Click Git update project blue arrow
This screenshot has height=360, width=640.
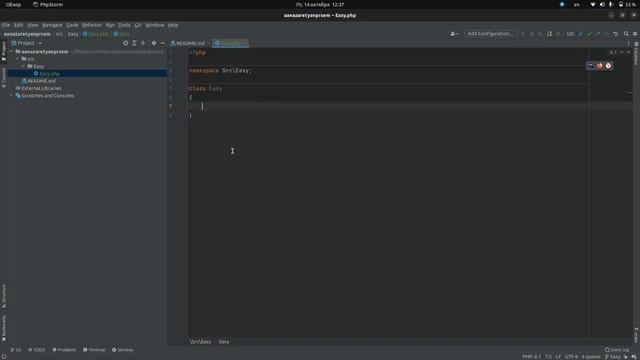tap(581, 33)
